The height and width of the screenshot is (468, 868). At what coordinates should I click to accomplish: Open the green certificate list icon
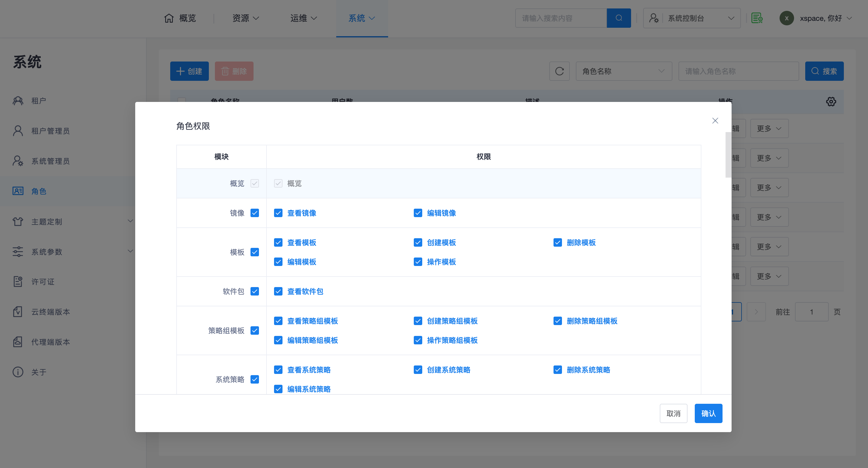pyautogui.click(x=757, y=18)
